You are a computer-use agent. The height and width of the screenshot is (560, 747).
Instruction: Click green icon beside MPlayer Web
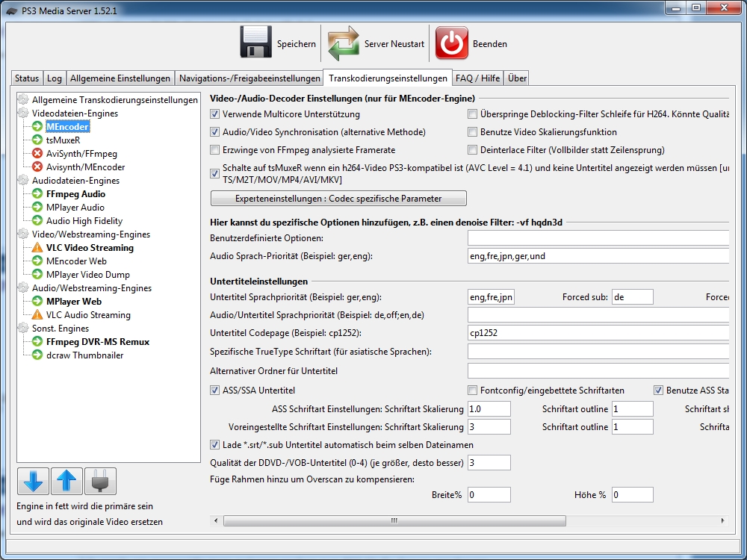[37, 302]
